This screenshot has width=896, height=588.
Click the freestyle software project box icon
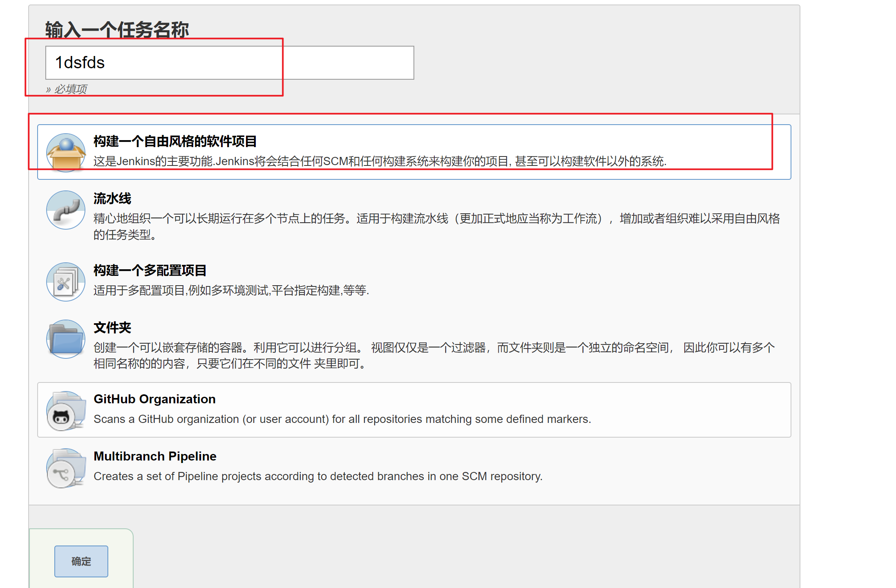(x=66, y=153)
